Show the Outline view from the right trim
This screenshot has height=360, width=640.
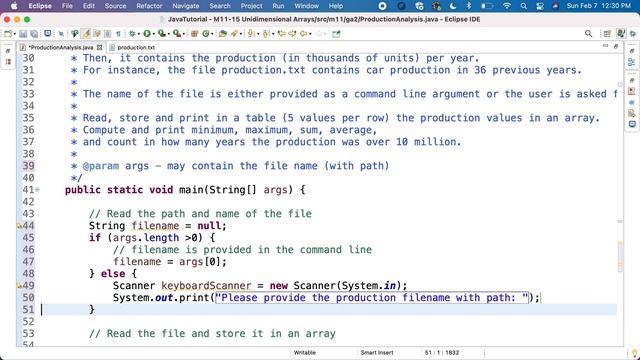pos(631,62)
